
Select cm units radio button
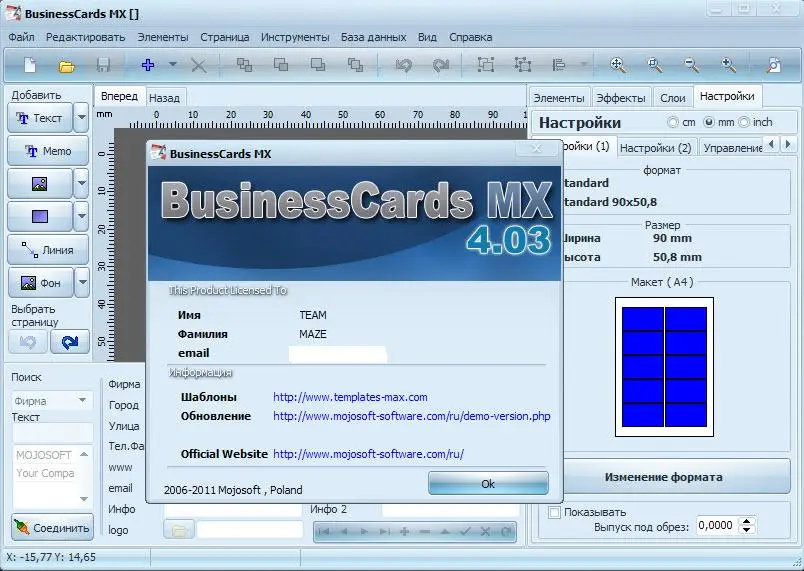tap(672, 123)
